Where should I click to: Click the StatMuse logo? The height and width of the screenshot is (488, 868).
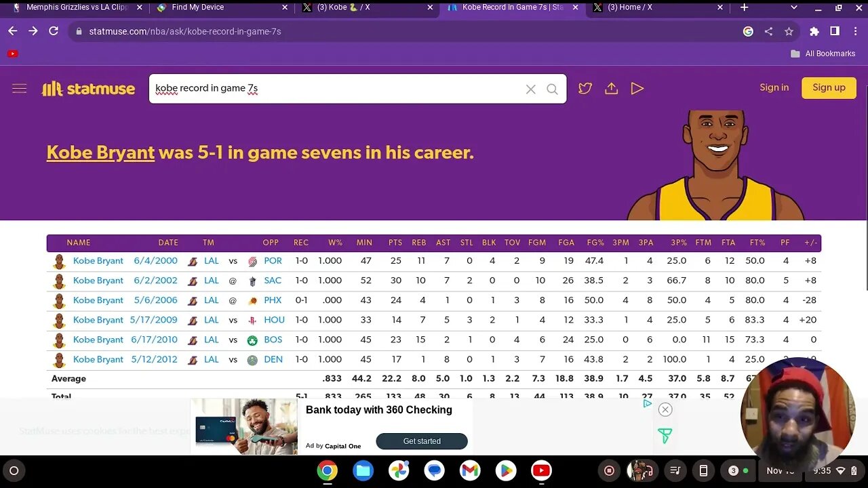point(88,89)
